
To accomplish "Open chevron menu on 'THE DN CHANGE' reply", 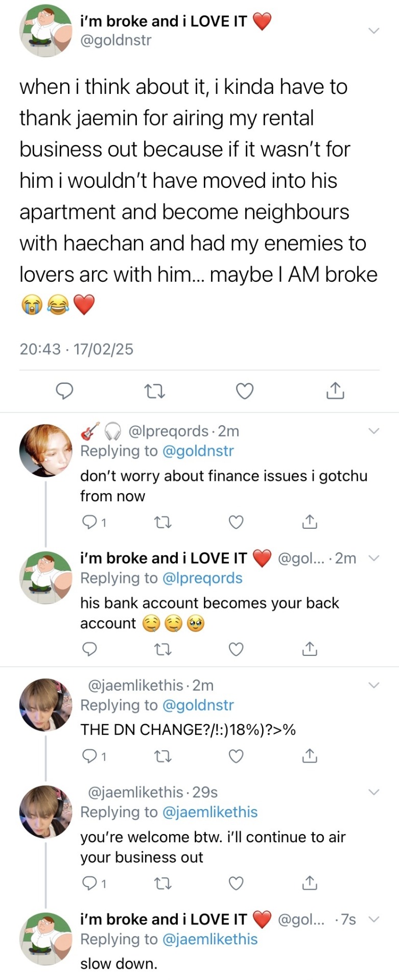I will coord(374,685).
